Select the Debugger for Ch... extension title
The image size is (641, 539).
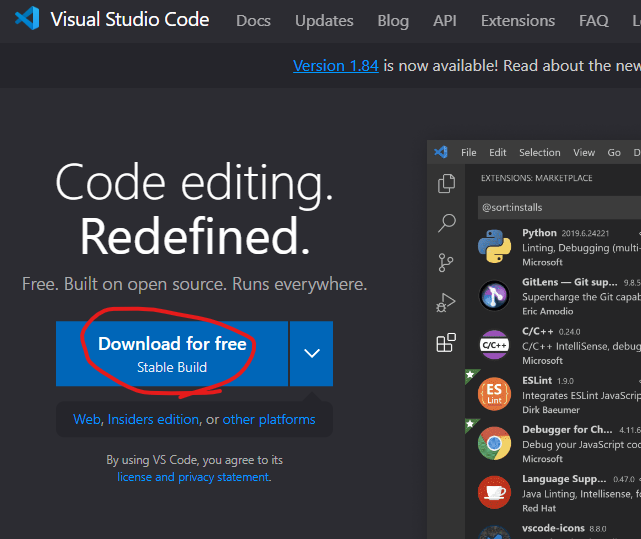click(567, 429)
